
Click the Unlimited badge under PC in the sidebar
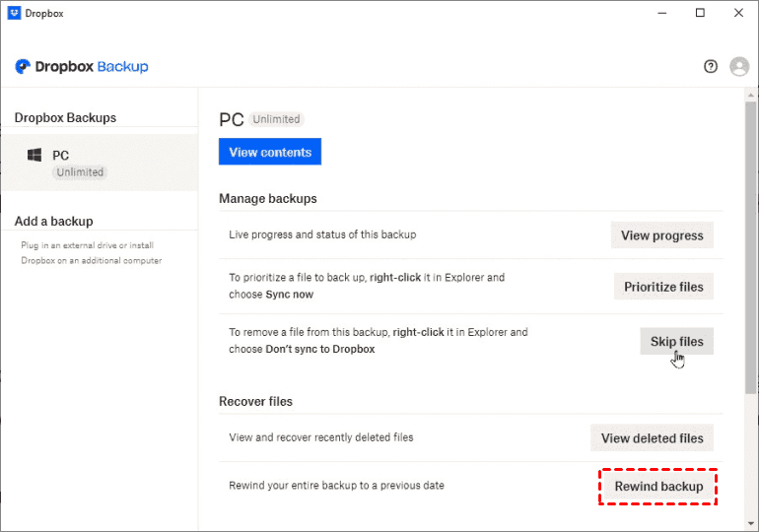pos(80,172)
